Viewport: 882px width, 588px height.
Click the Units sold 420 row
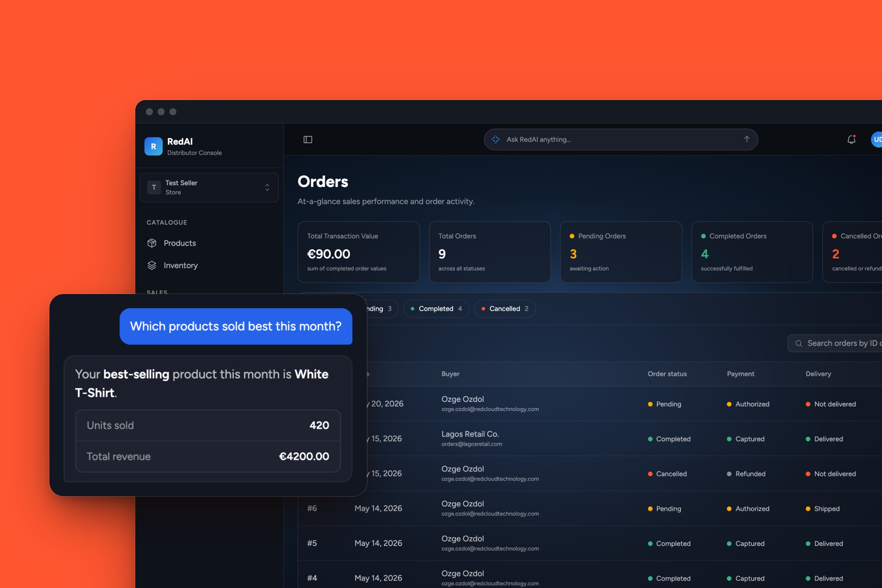point(208,425)
